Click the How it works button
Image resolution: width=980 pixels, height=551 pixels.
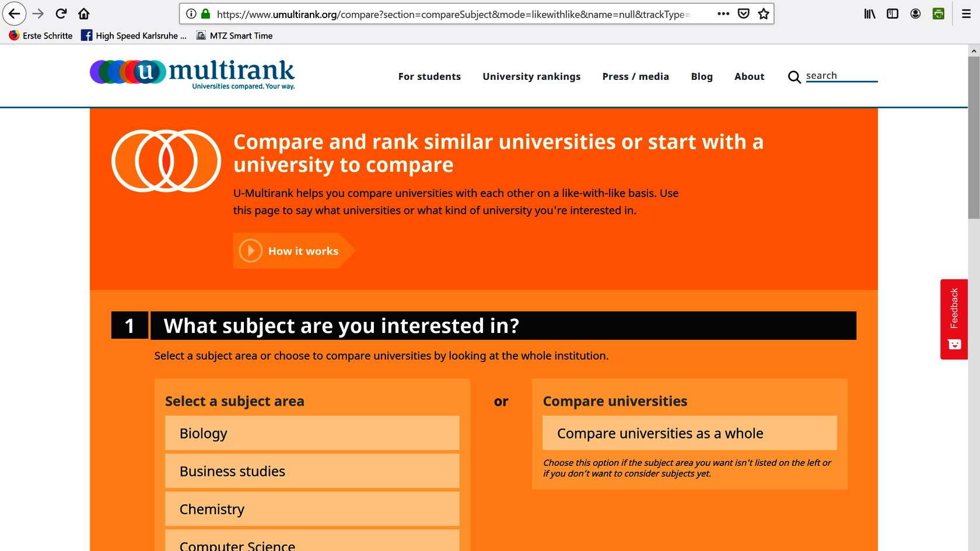295,251
